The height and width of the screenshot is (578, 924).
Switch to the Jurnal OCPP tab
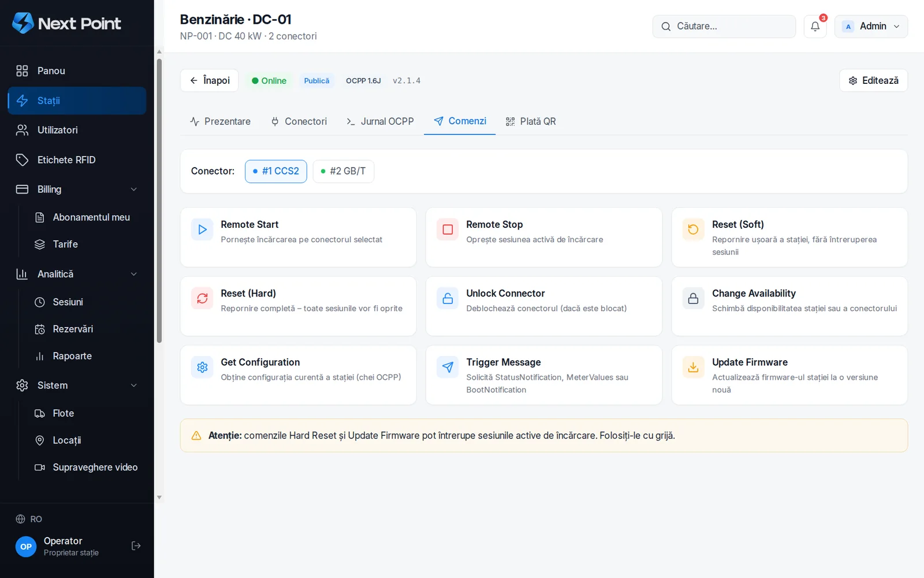[x=380, y=121]
